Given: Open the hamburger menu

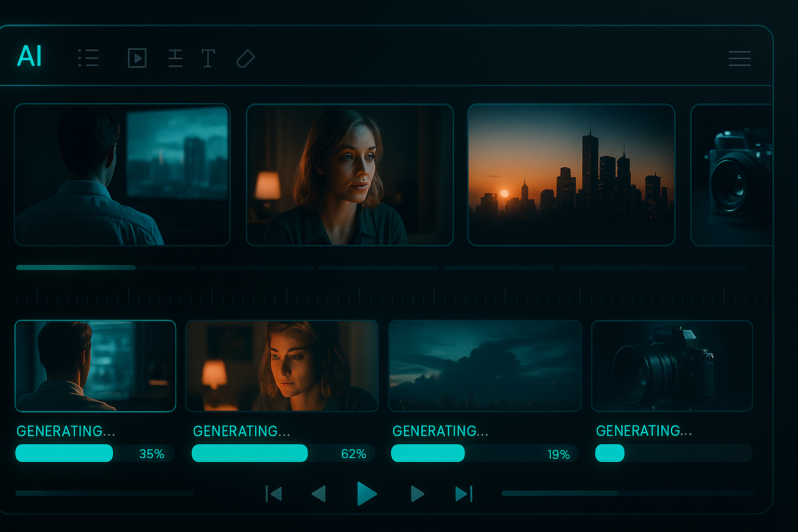Looking at the screenshot, I should 739,58.
